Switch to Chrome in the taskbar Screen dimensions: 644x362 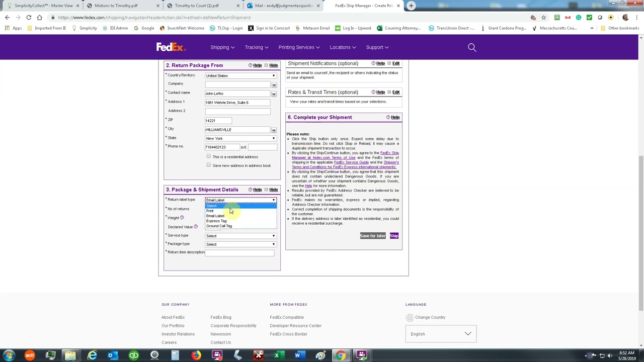(x=341, y=355)
